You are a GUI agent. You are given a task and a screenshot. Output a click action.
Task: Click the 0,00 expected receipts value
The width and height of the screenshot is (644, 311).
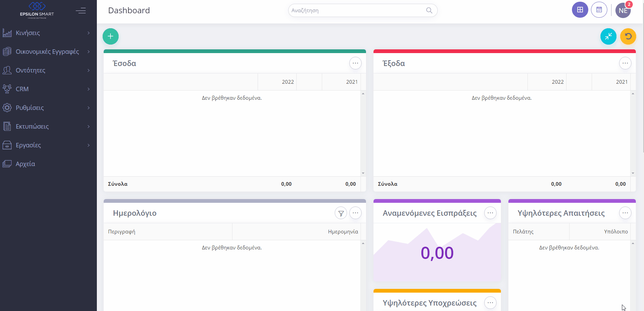(437, 253)
